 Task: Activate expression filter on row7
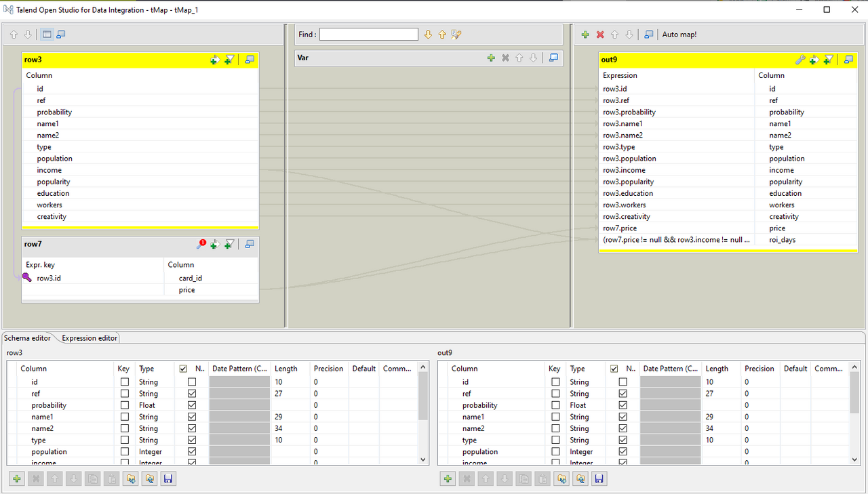(229, 244)
